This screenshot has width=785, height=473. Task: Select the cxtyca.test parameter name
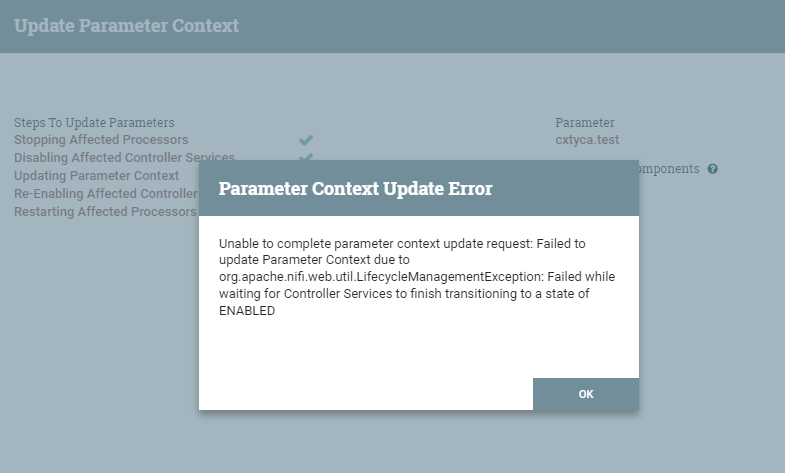(587, 140)
